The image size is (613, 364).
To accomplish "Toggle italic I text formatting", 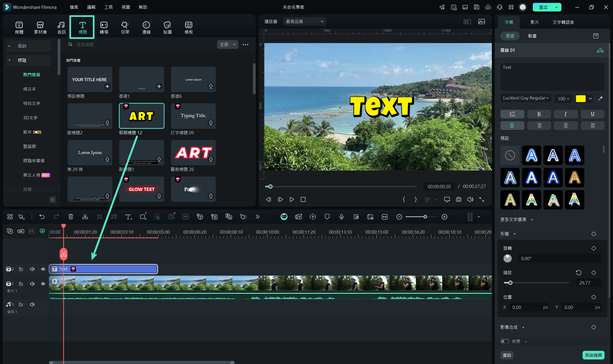I will (566, 114).
